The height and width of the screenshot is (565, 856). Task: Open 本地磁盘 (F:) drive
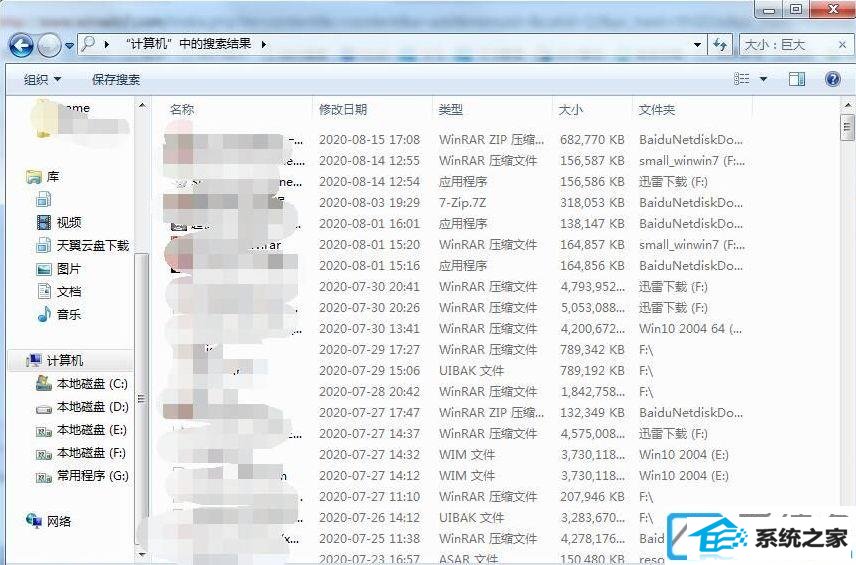coord(91,453)
